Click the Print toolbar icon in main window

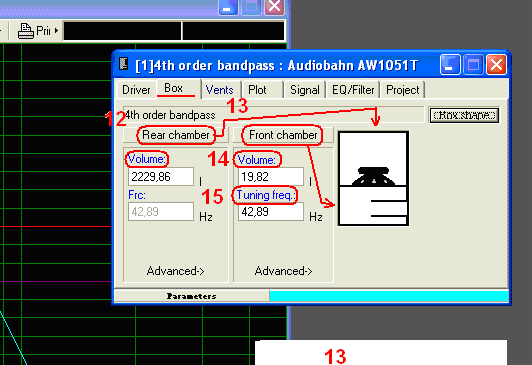pyautogui.click(x=26, y=31)
